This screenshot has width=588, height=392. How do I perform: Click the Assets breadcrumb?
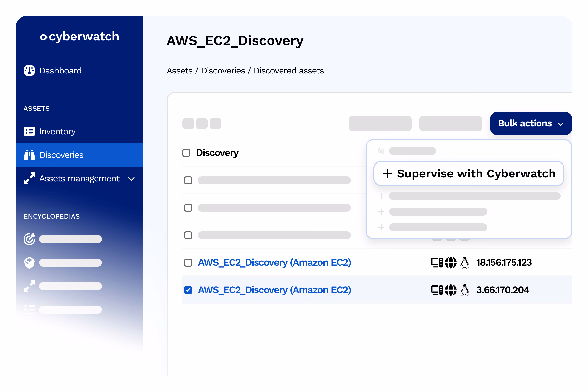click(x=180, y=71)
